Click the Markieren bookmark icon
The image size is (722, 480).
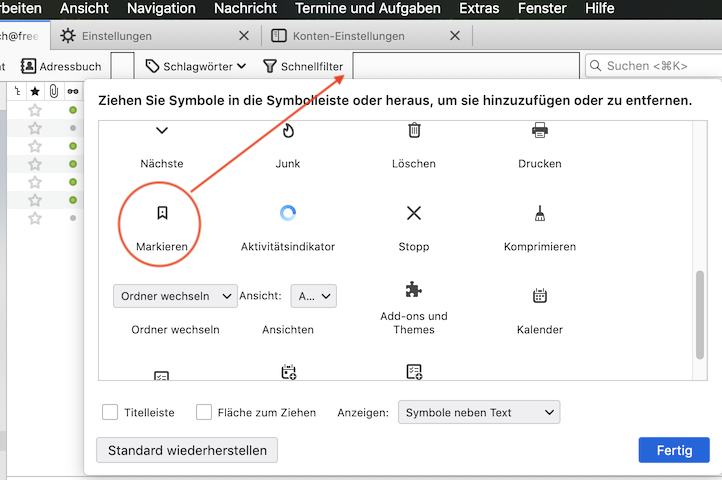coord(162,213)
